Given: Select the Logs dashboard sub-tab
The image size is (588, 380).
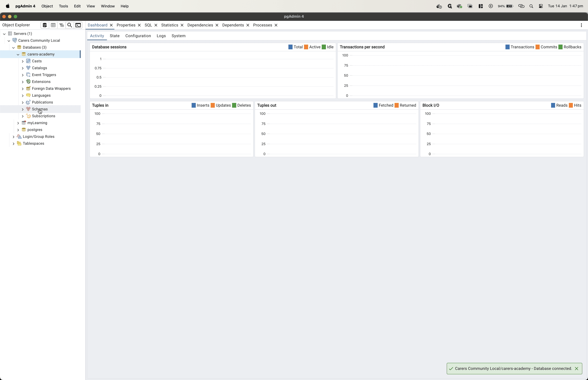Looking at the screenshot, I should 161,36.
